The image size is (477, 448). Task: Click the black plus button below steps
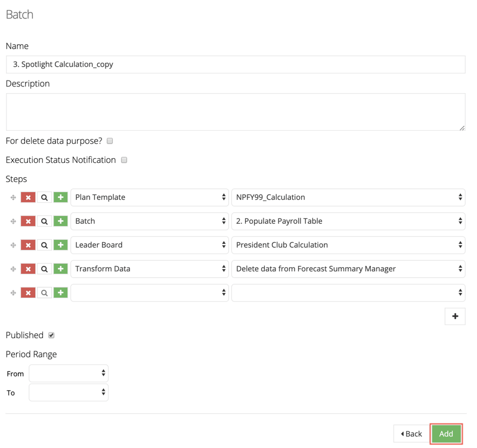coord(455,316)
